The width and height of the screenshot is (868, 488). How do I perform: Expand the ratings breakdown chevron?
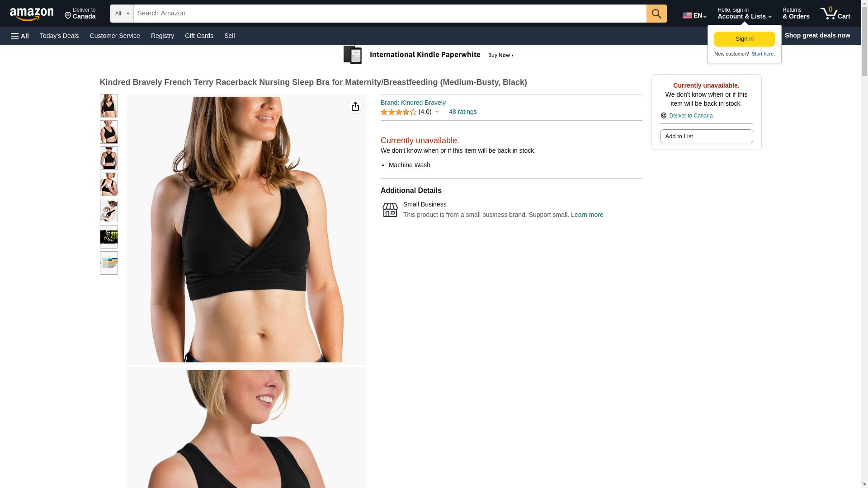pyautogui.click(x=437, y=112)
